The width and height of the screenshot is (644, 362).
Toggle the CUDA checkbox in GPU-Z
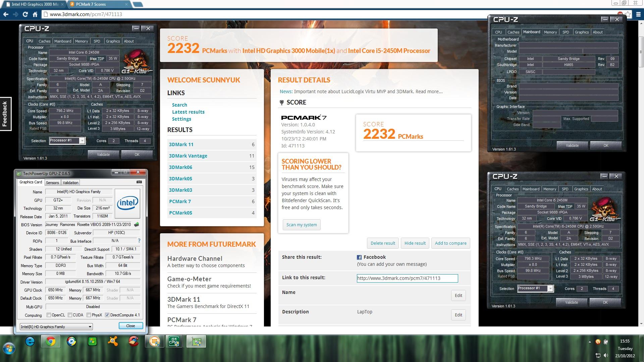tap(70, 315)
